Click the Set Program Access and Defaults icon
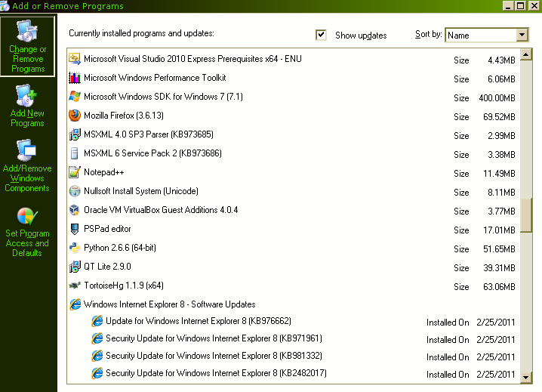The height and width of the screenshot is (392, 542). [27, 216]
